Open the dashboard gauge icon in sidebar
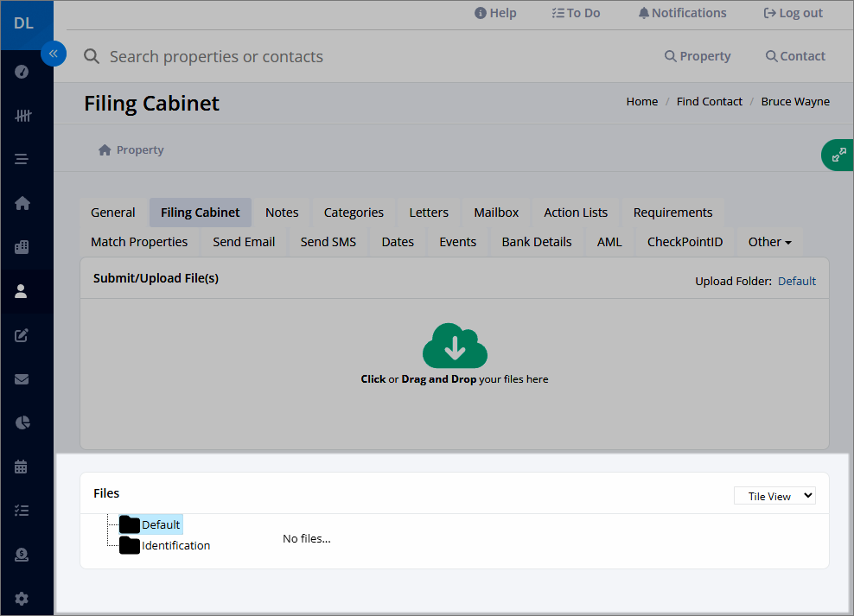 (x=22, y=72)
